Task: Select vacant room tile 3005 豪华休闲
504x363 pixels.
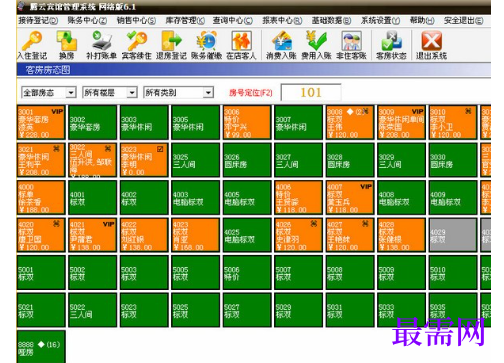Action: pos(195,122)
